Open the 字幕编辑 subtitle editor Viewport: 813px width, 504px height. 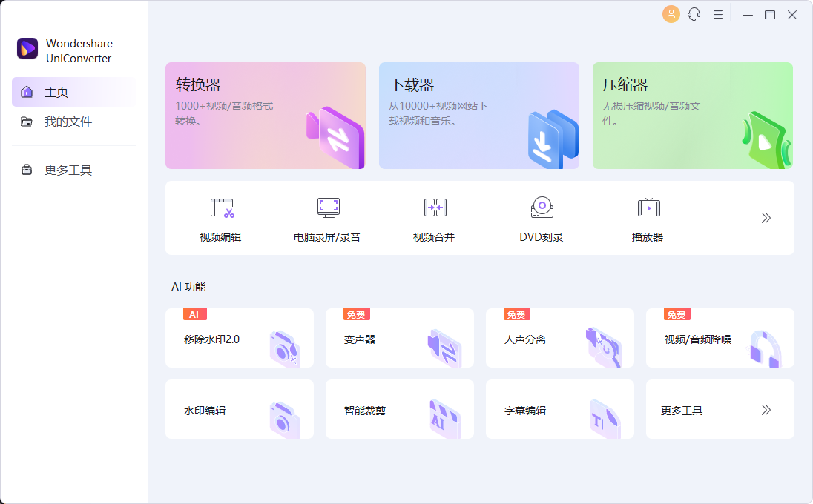[559, 409]
